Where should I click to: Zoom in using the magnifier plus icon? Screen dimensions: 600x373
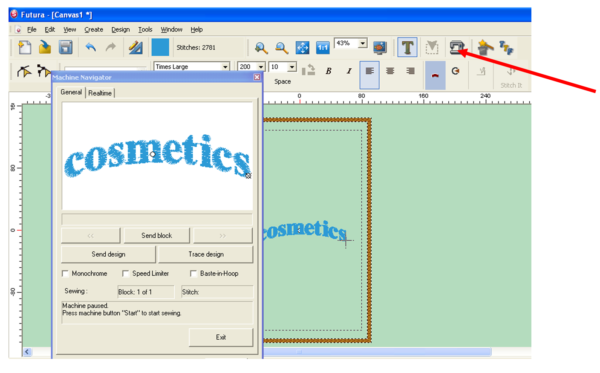pyautogui.click(x=261, y=48)
